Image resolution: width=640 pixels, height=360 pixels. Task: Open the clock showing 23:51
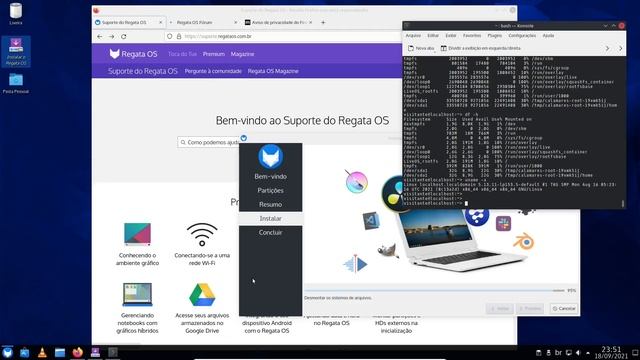611,353
